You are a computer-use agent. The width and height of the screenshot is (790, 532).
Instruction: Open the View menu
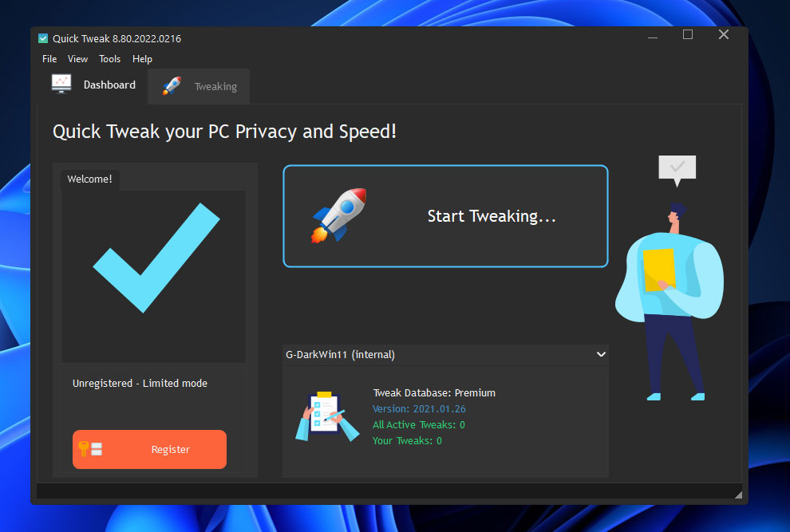coord(77,59)
